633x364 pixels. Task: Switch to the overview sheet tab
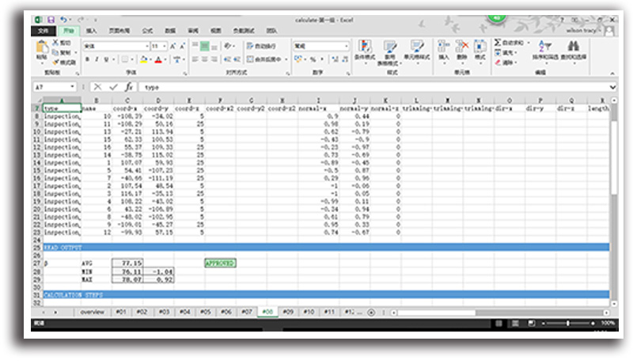[x=93, y=312]
